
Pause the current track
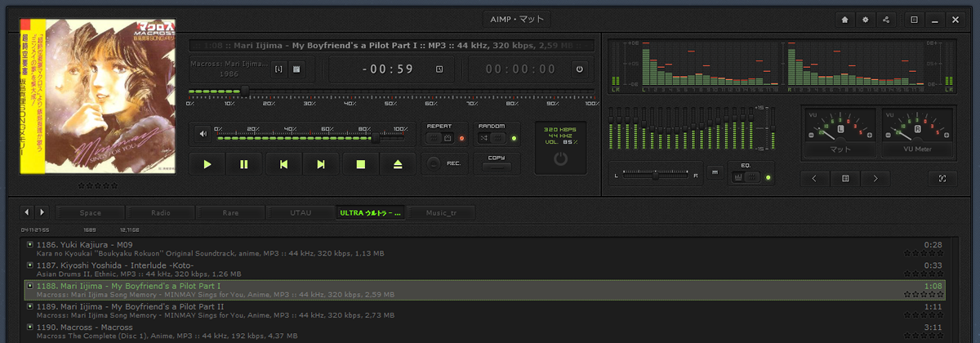[x=244, y=164]
